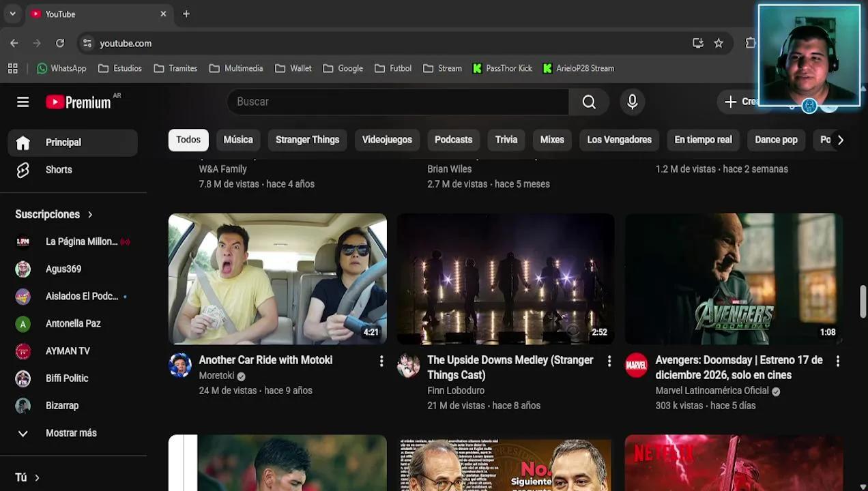Image resolution: width=868 pixels, height=491 pixels.
Task: Select the Dance pop filter chip
Action: point(776,140)
